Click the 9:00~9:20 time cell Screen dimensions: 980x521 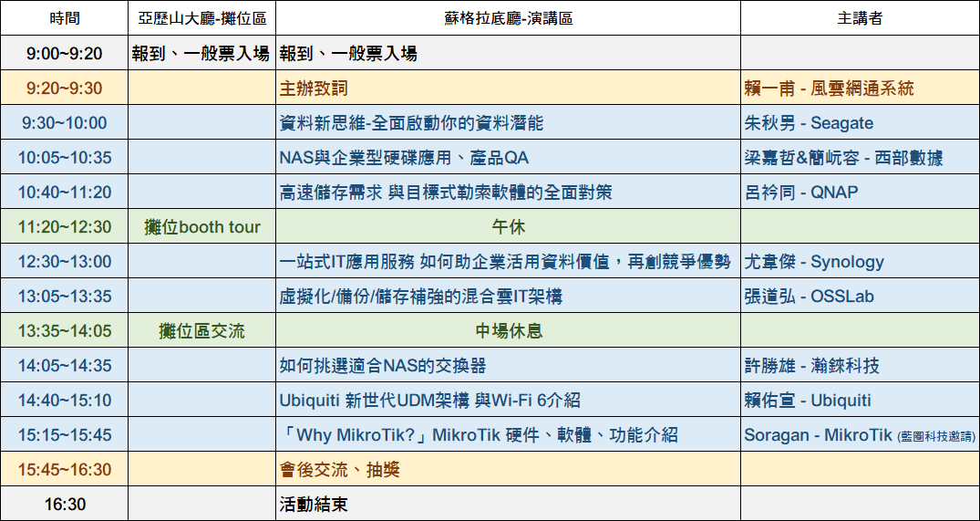point(64,54)
